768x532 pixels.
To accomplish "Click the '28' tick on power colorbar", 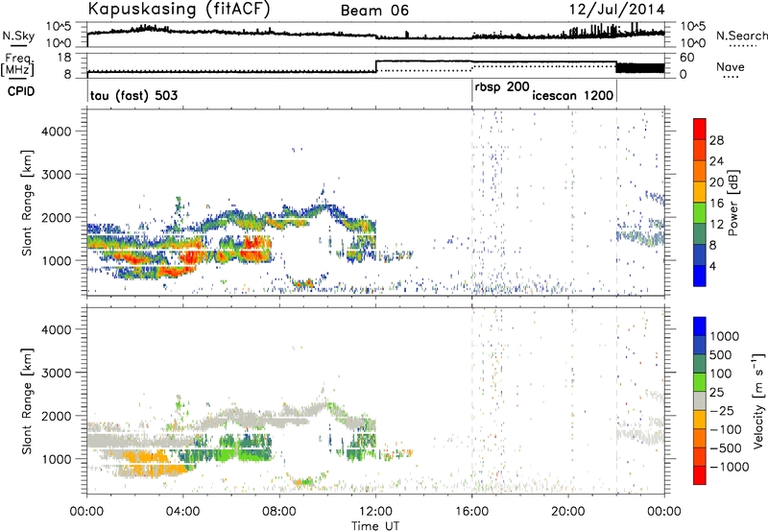I will (x=716, y=140).
